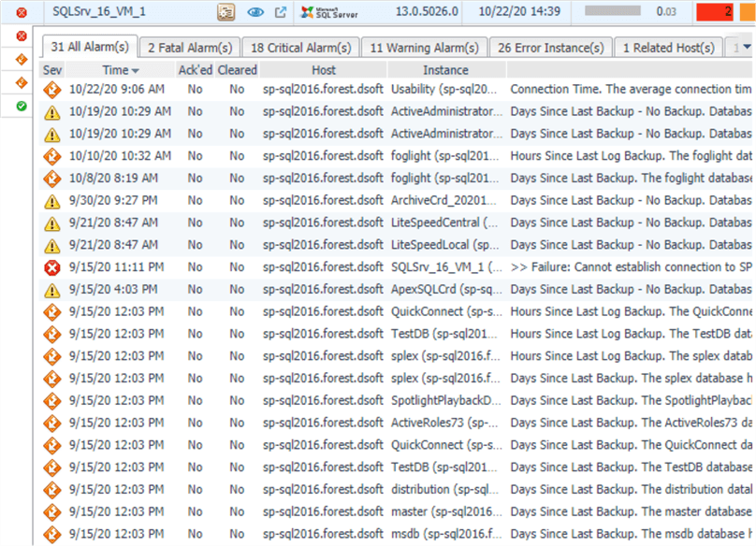The height and width of the screenshot is (546, 756).
Task: Click warning icon for the LiteSpeedCentral alarm
Action: [x=52, y=223]
